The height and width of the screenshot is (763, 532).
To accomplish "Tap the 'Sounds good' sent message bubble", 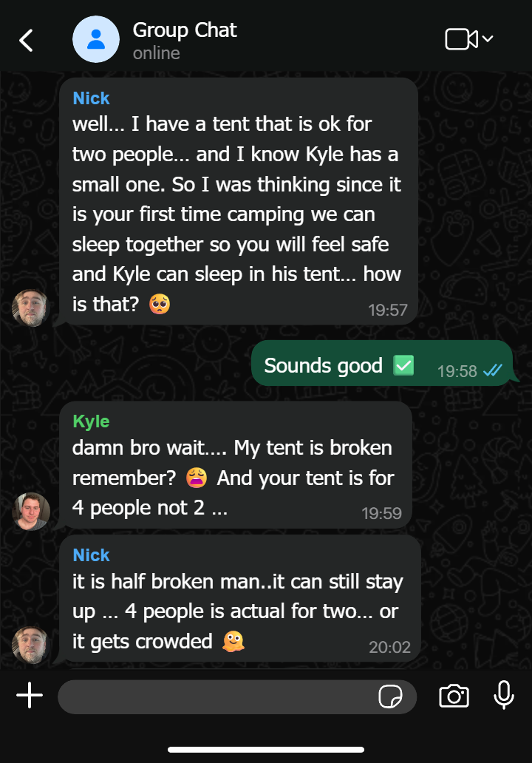I will coord(382,364).
